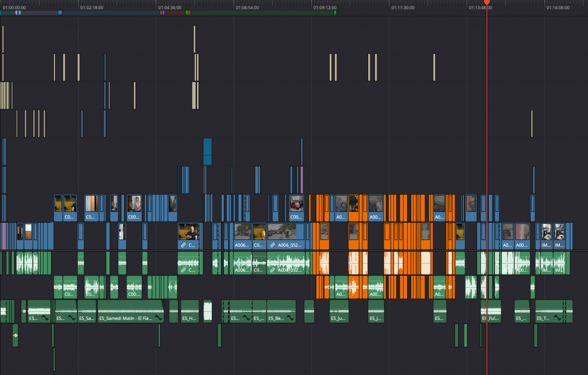Select the large teal clip on the upper track
This screenshot has width=588, height=375.
click(x=207, y=152)
